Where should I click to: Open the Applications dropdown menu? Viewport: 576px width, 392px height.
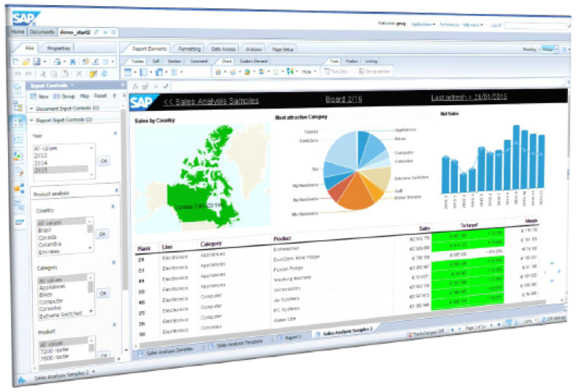423,24
